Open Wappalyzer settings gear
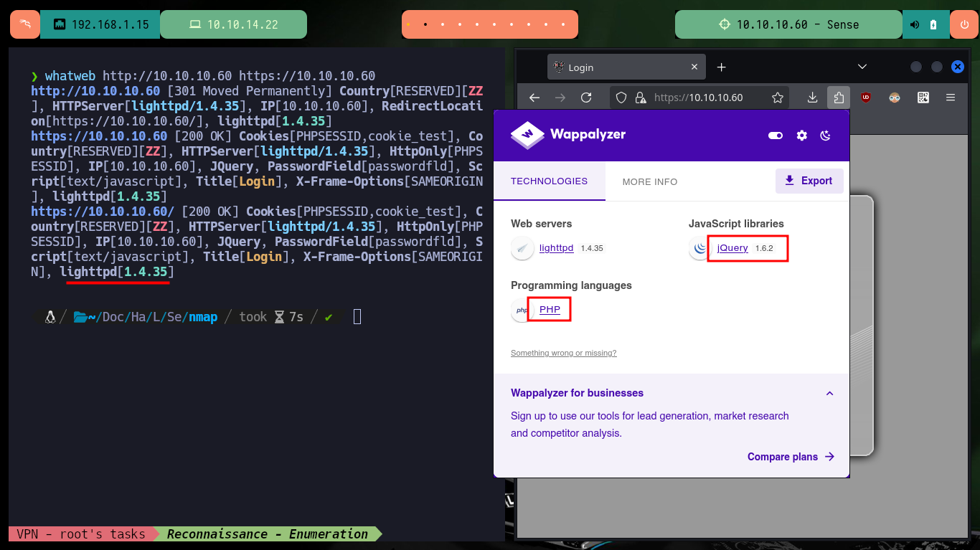The height and width of the screenshot is (550, 980). coord(802,136)
